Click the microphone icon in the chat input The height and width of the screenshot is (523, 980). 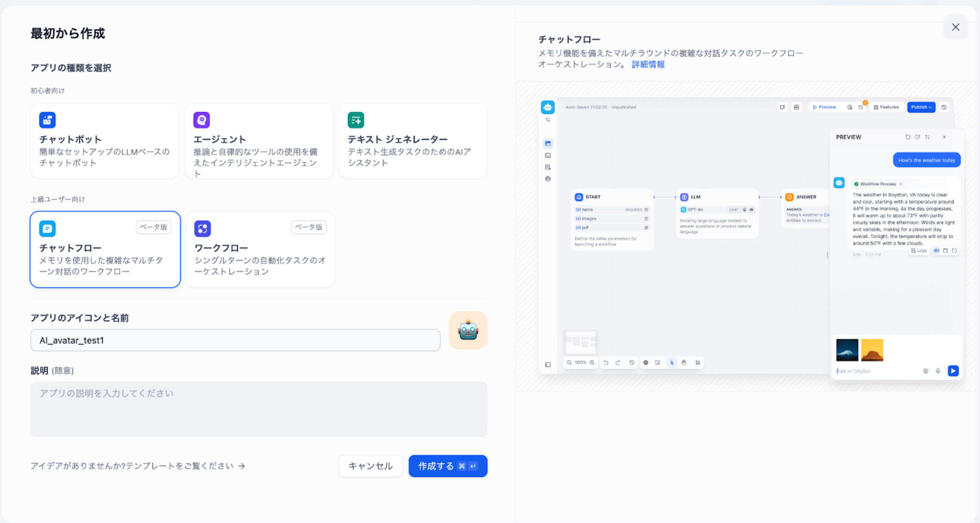[x=938, y=370]
